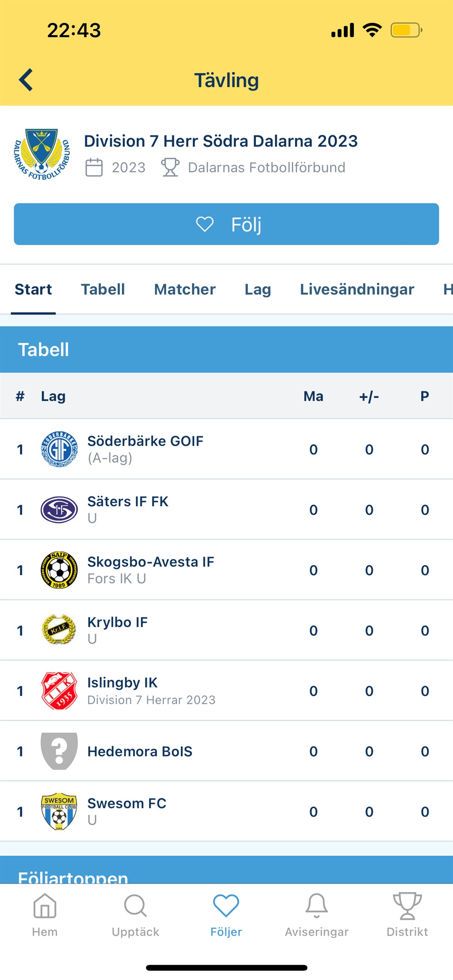This screenshot has height=980, width=453.
Task: Tap the Islingby IK club badge
Action: coord(59,691)
